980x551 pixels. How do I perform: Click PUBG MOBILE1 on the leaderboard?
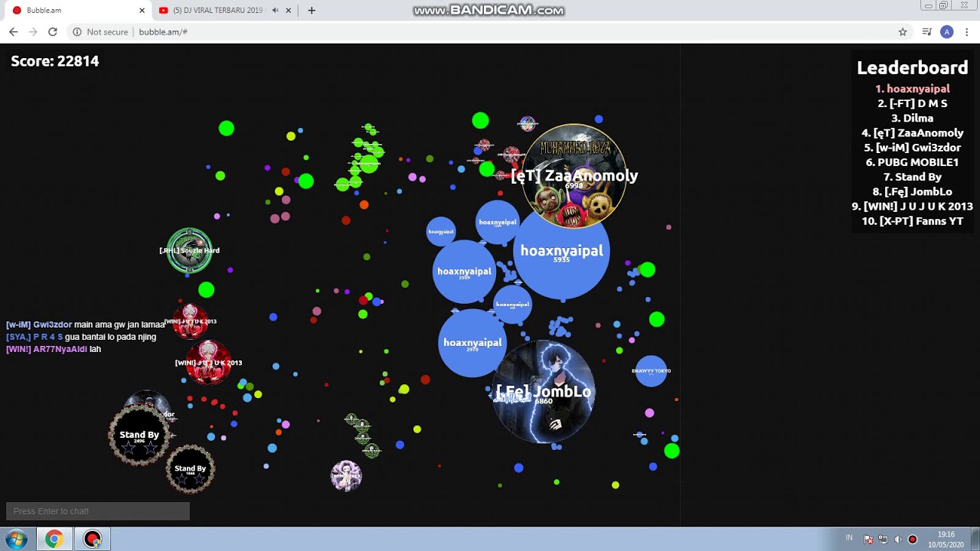(x=913, y=162)
